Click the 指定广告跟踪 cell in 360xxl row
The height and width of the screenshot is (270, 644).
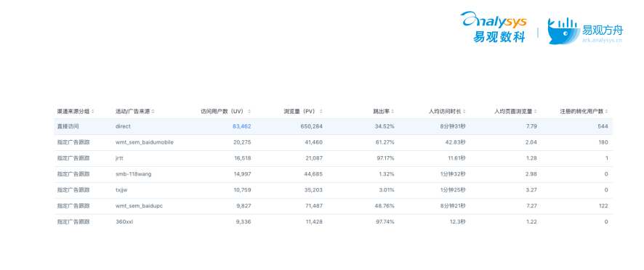click(x=73, y=221)
